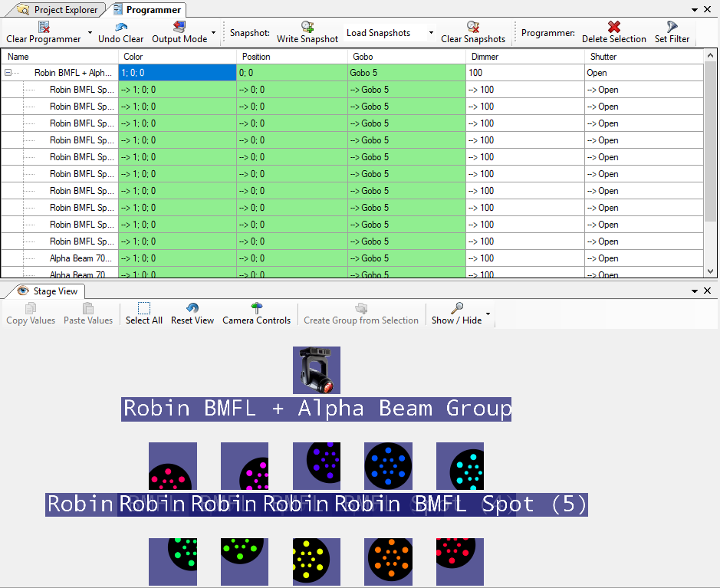Select the 'Alpha Beam 70...' row name
The width and height of the screenshot is (720, 588).
[x=81, y=258]
